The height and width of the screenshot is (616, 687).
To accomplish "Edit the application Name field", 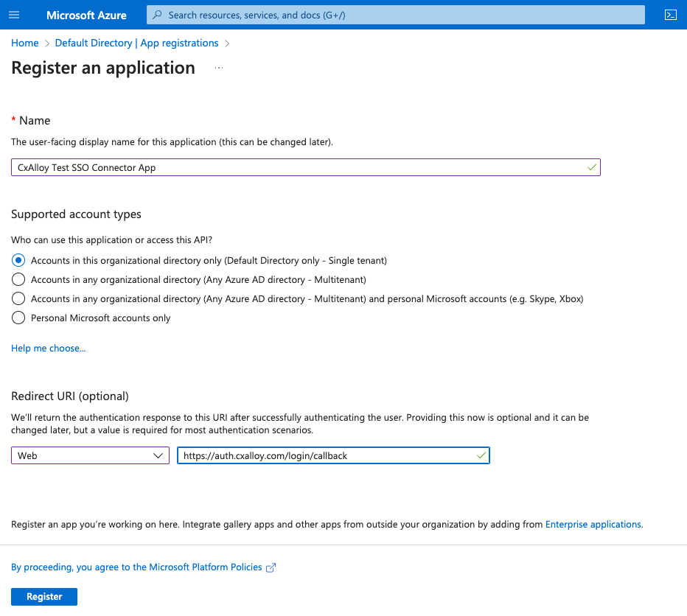I will pos(306,167).
